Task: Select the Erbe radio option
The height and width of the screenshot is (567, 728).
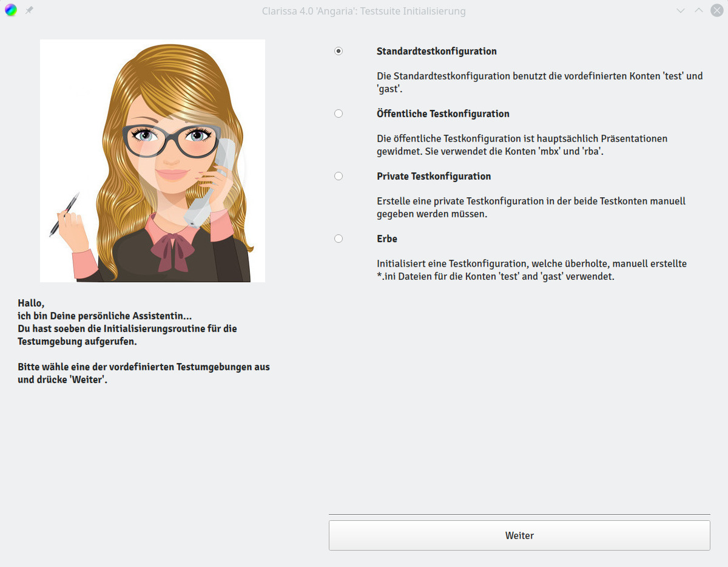Action: [x=339, y=239]
